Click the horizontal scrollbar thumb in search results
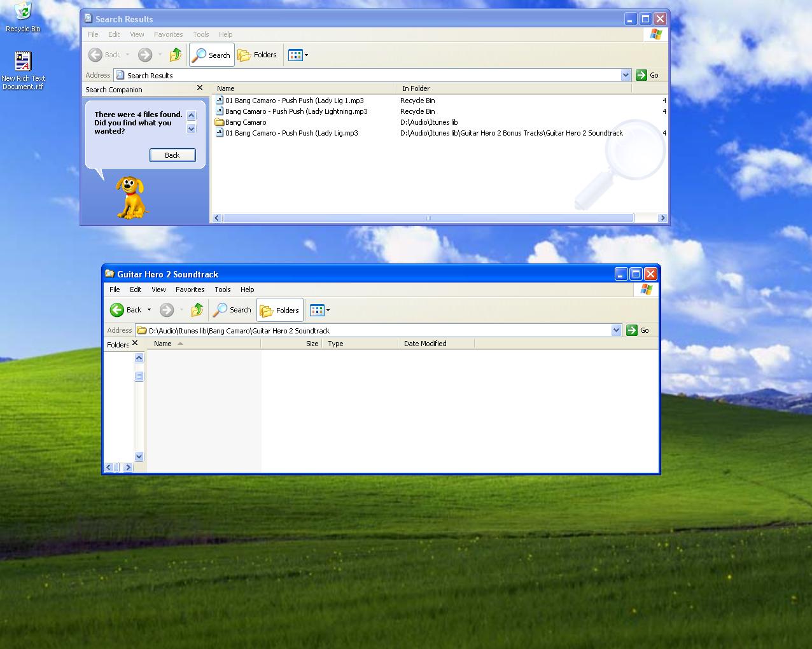Screen dimensions: 812x649 (x=428, y=218)
